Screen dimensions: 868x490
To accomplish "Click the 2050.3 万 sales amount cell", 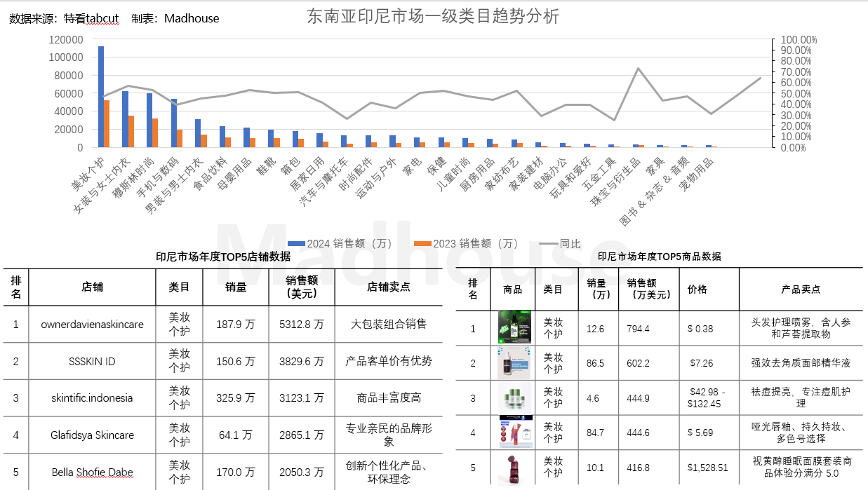I will 301,472.
